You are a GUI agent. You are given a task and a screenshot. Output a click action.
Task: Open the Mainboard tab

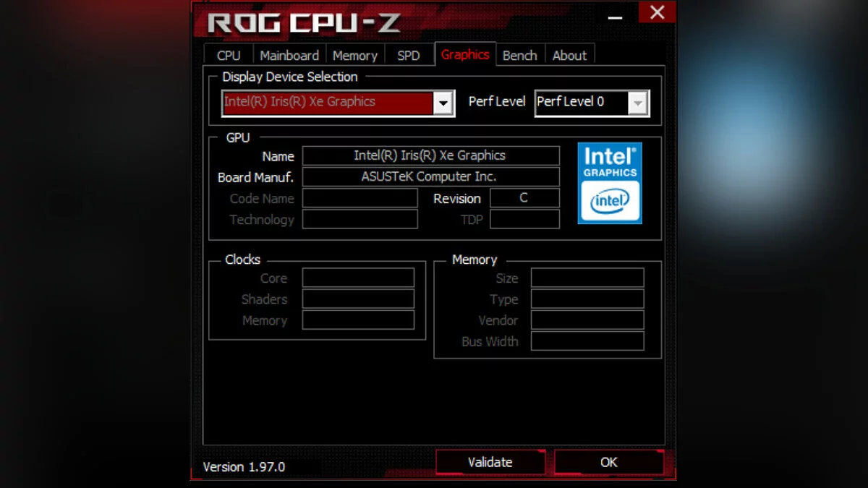[x=289, y=56]
